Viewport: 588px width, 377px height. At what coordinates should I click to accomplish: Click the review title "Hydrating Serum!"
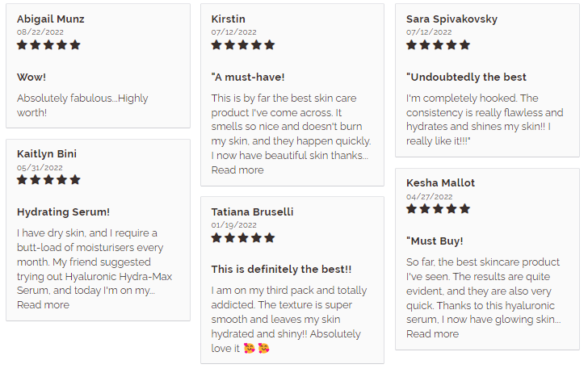[x=63, y=212]
